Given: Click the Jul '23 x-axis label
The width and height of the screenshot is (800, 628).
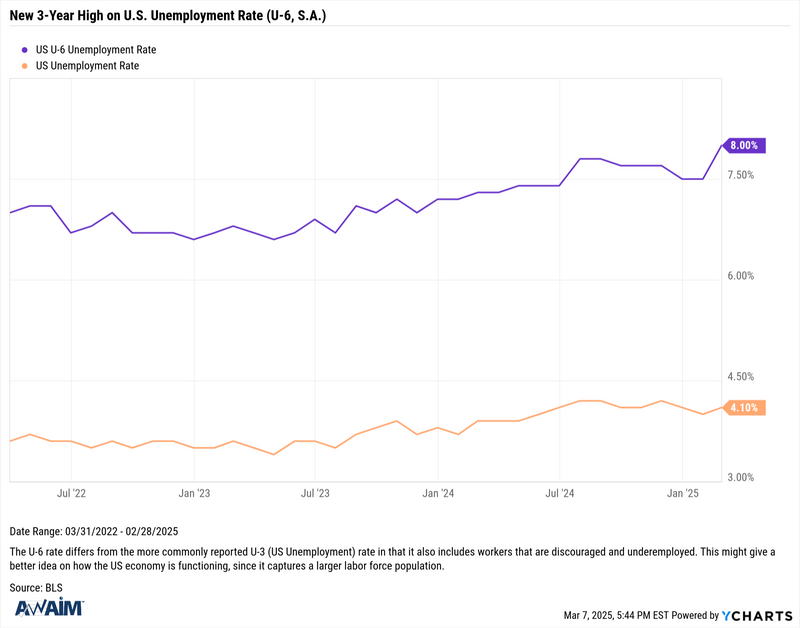Looking at the screenshot, I should [315, 493].
